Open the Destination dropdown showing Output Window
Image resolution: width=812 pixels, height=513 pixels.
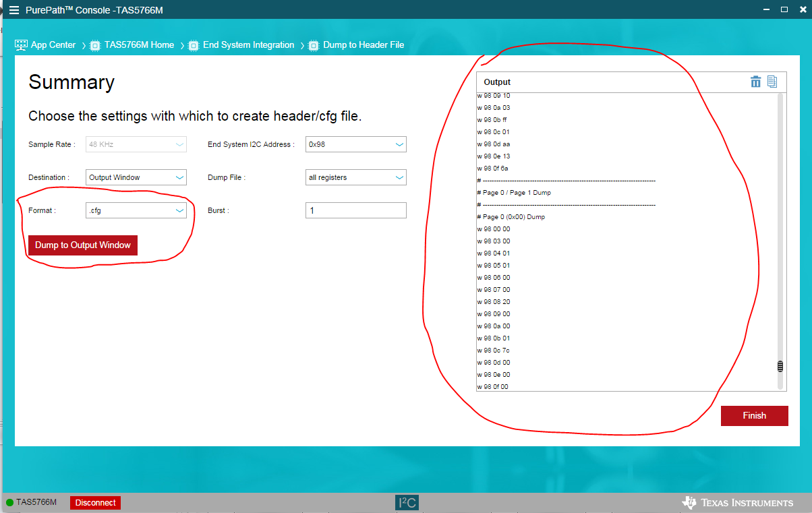point(136,177)
